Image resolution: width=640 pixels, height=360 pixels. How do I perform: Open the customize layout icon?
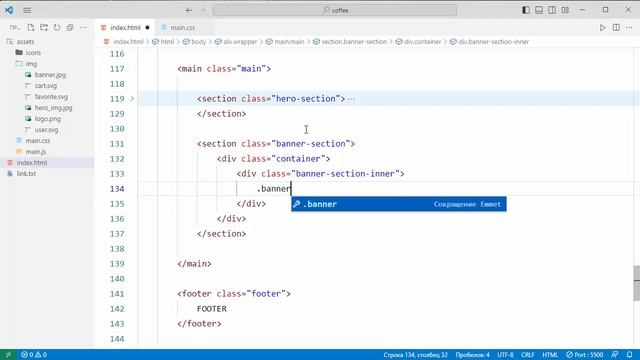(565, 10)
